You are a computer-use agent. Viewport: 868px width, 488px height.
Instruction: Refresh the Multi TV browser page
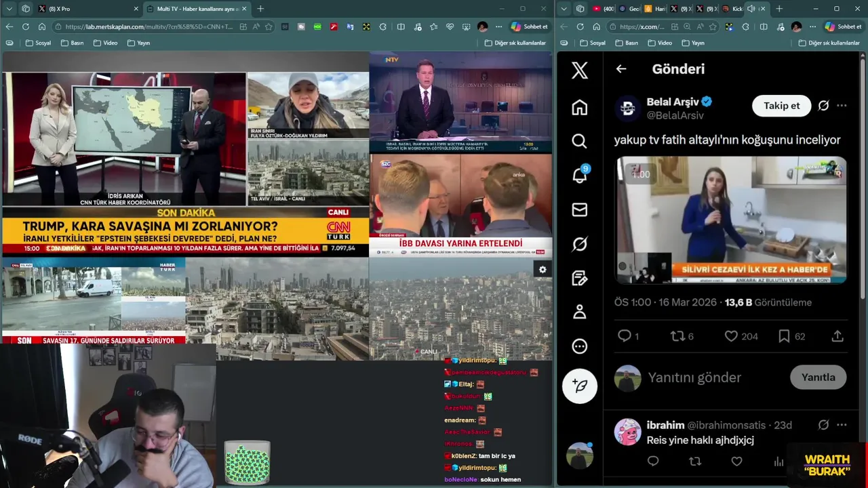click(25, 26)
